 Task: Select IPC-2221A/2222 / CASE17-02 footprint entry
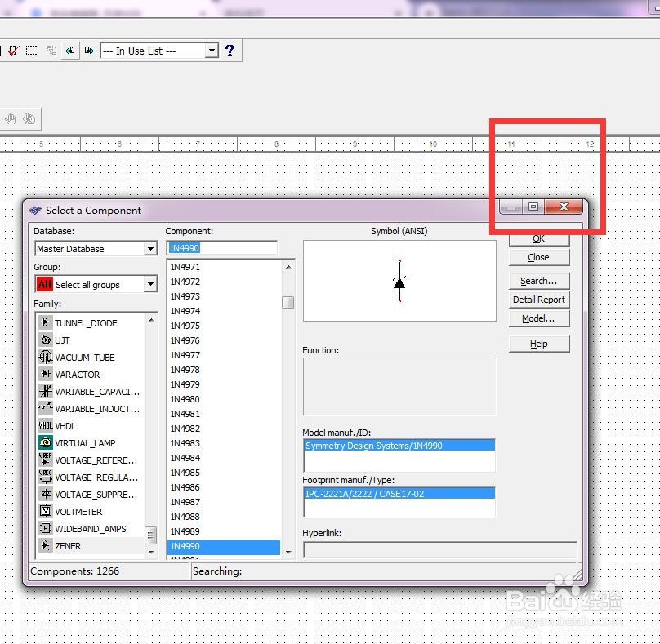coord(399,494)
